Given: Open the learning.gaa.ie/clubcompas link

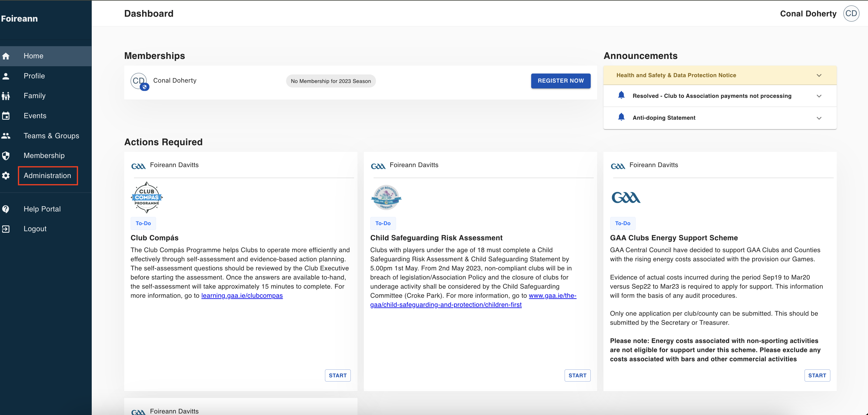Looking at the screenshot, I should click(x=241, y=295).
